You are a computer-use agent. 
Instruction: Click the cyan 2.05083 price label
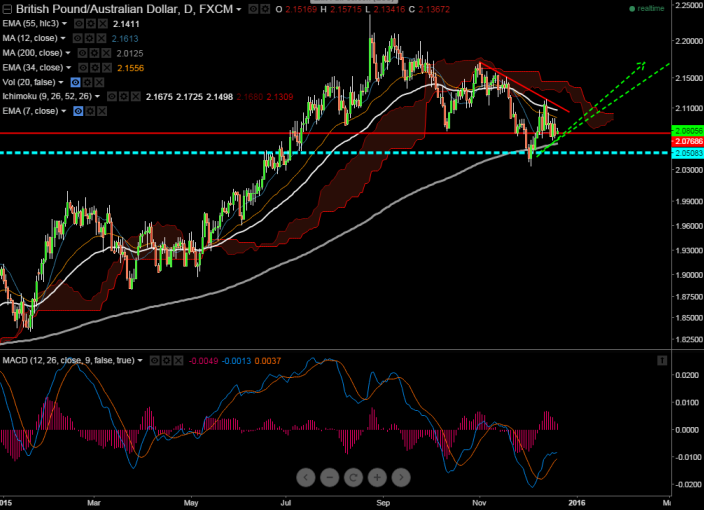coord(687,153)
